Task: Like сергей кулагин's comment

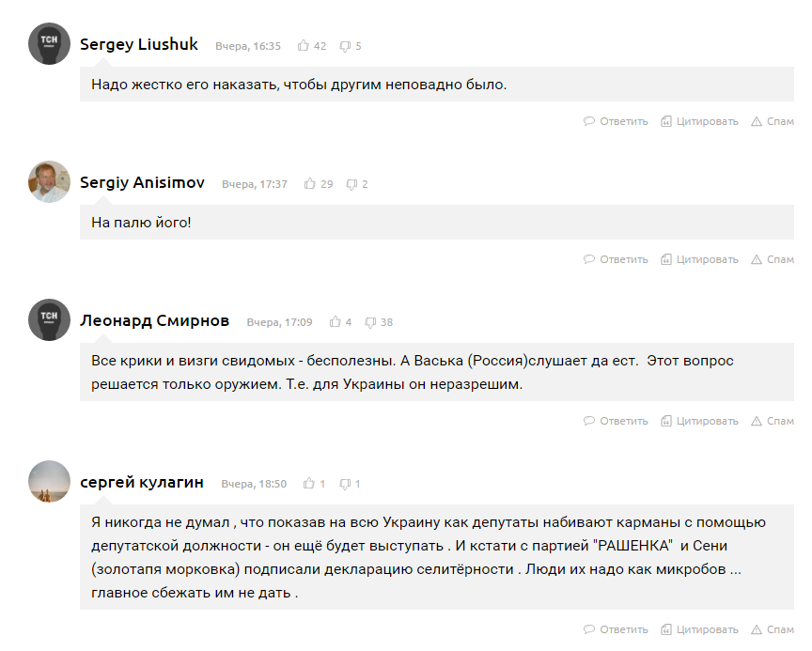Action: coord(309,484)
